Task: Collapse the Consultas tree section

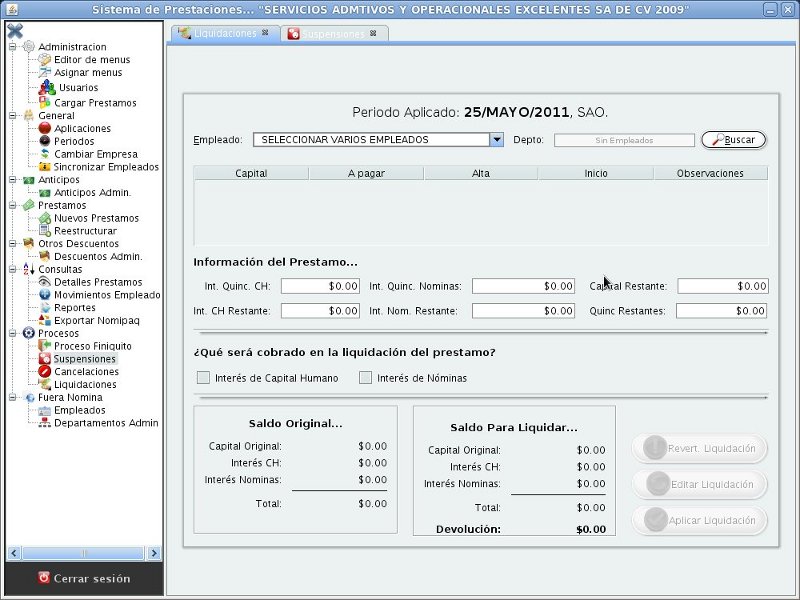Action: point(12,269)
